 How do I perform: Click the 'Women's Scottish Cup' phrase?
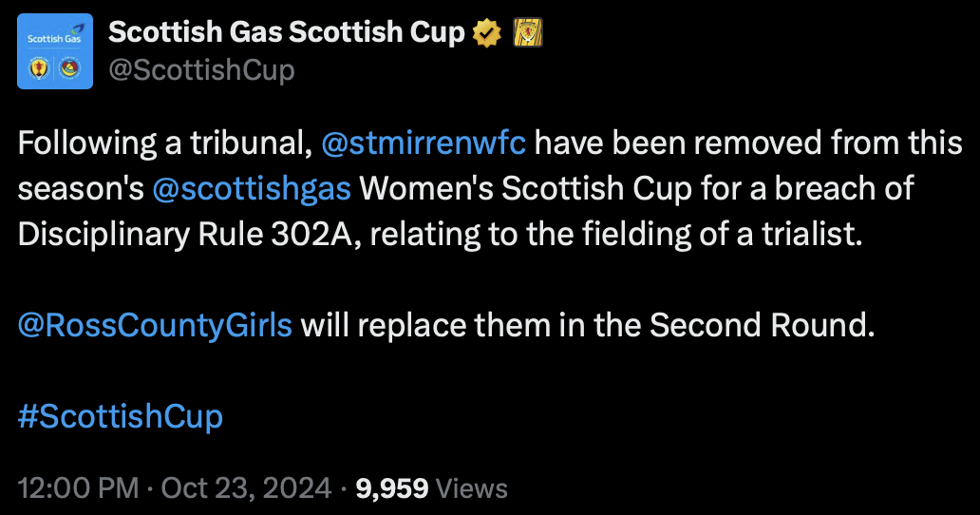pos(526,189)
